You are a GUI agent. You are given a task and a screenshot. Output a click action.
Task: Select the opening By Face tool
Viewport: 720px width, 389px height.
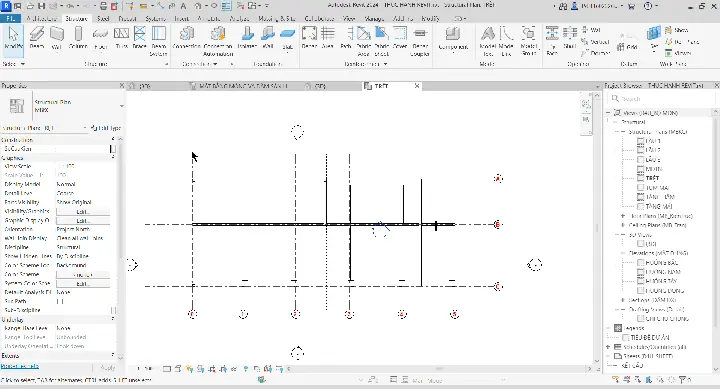[x=552, y=41]
